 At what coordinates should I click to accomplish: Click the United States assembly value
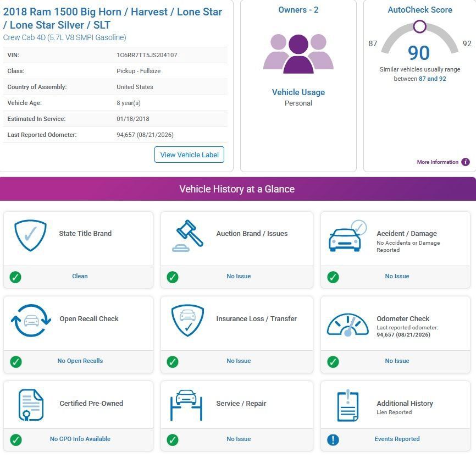coord(135,87)
